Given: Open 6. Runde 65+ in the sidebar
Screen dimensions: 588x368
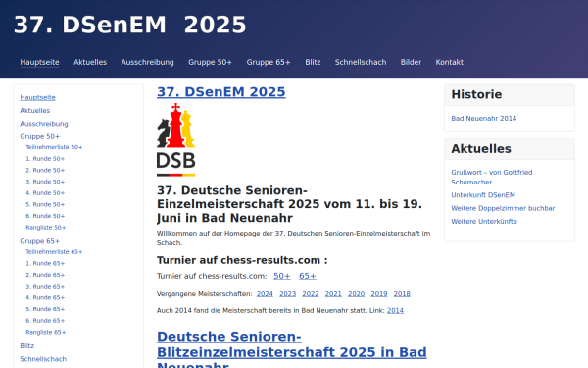Looking at the screenshot, I should coord(45,321).
